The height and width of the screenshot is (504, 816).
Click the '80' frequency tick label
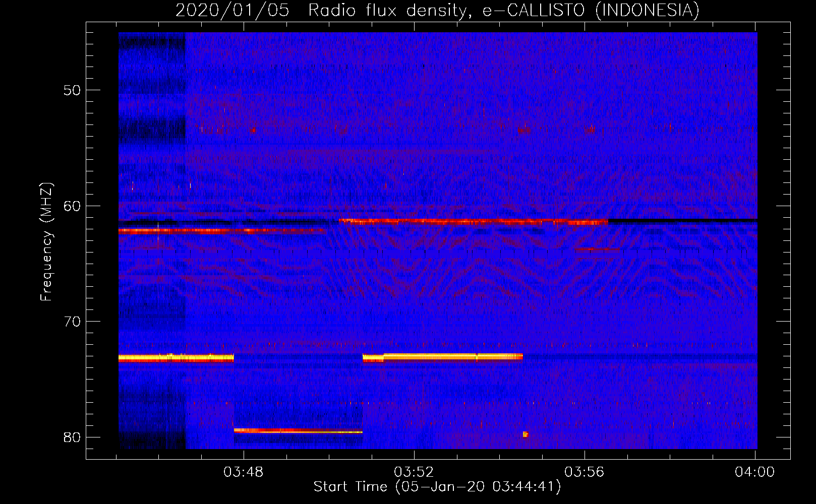pyautogui.click(x=72, y=437)
